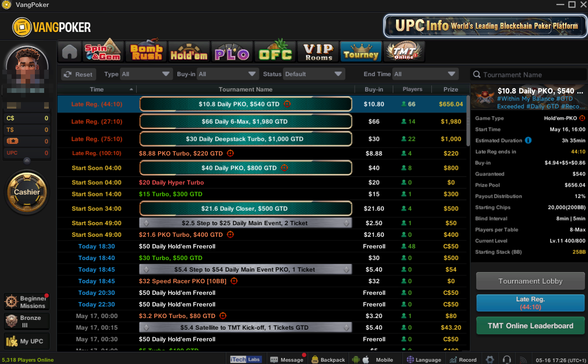Open iTech Labs certification badge

click(246, 359)
